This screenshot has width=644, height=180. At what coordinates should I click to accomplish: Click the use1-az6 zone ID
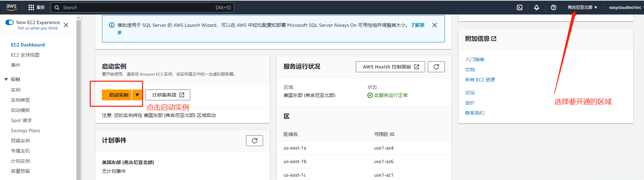[384, 161]
